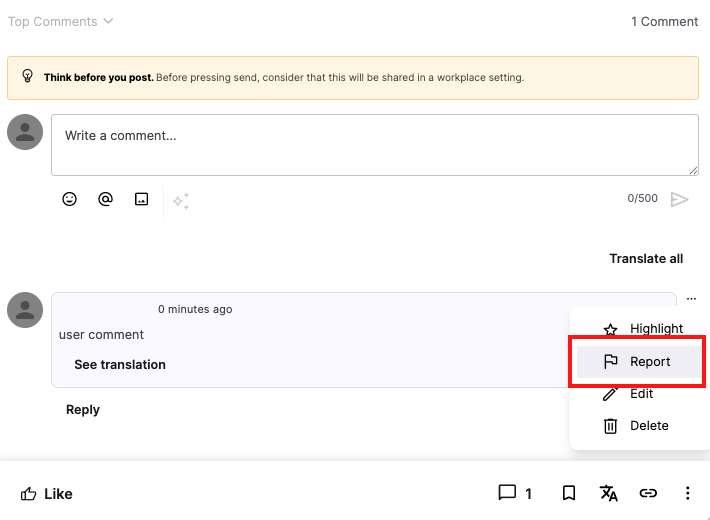Expand the Top Comments sort dropdown

[x=60, y=21]
